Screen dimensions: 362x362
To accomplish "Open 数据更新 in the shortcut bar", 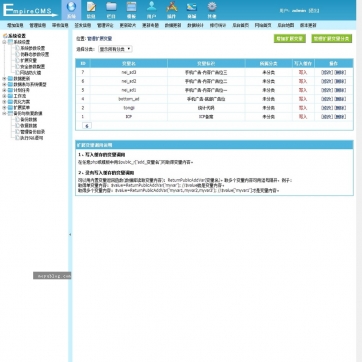I will (x=173, y=25).
